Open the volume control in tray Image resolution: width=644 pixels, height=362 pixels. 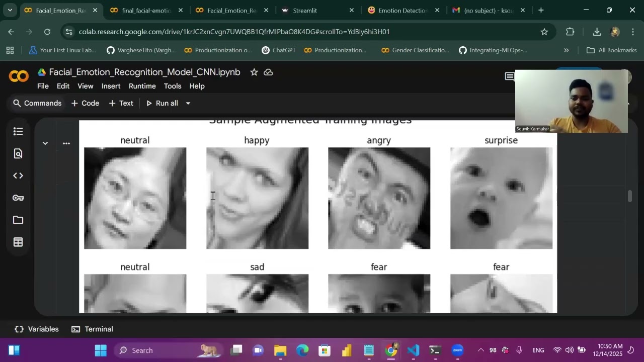pyautogui.click(x=570, y=350)
